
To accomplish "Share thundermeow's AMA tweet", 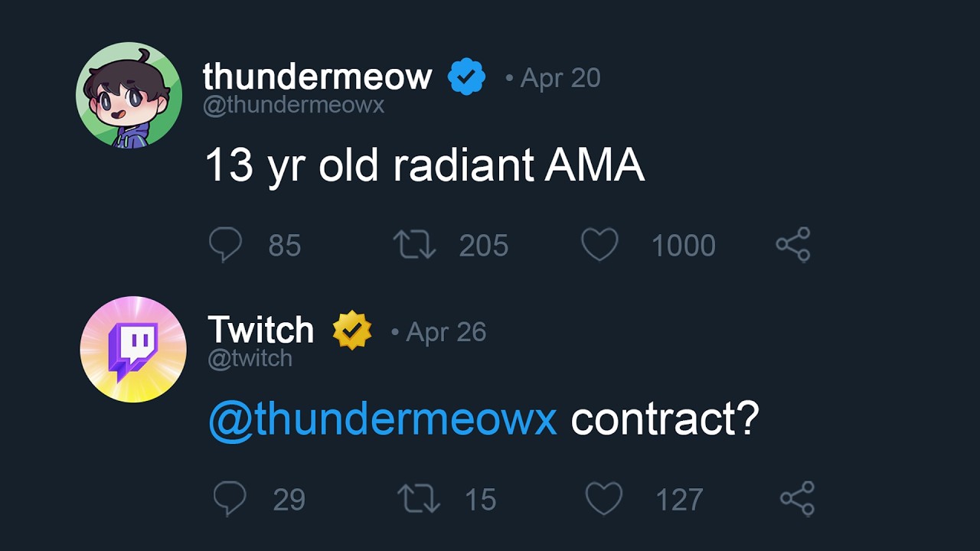I will coord(792,245).
